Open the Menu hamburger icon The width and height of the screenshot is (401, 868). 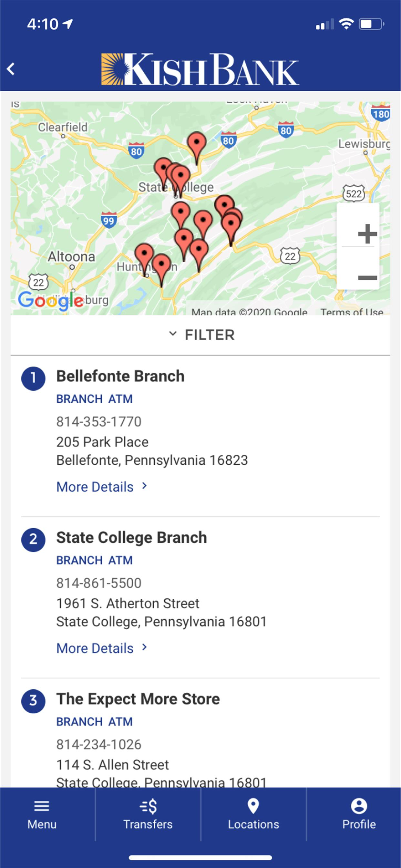pyautogui.click(x=42, y=806)
